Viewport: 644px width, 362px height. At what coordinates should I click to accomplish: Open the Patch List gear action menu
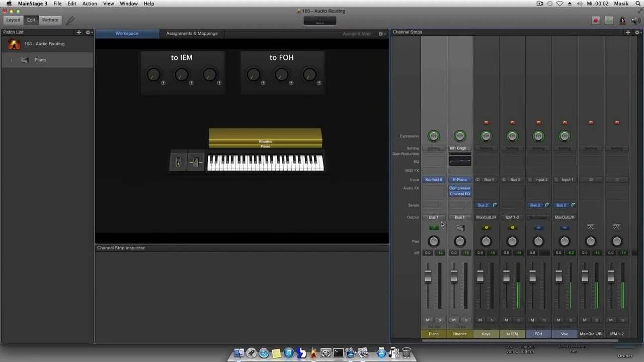[89, 32]
